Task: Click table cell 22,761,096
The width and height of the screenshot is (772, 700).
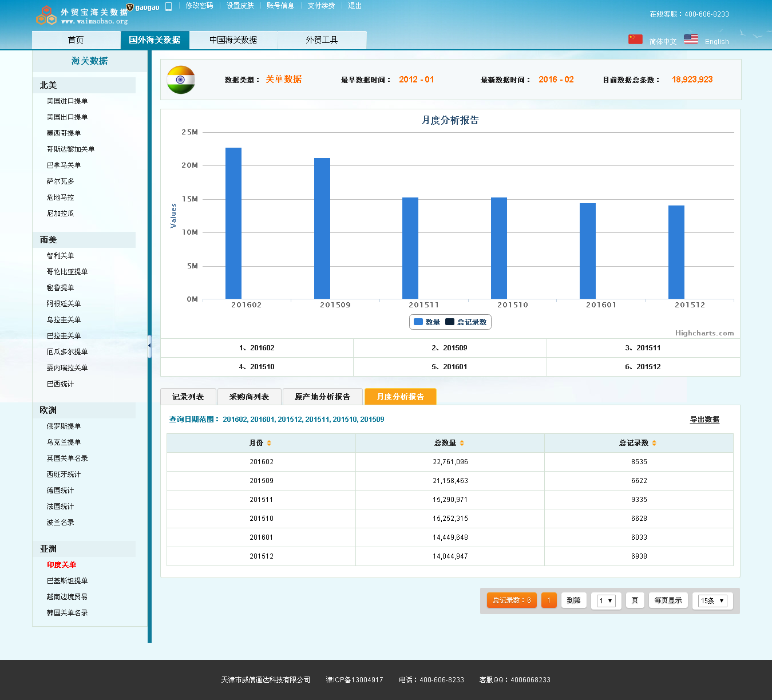Action: pos(450,462)
